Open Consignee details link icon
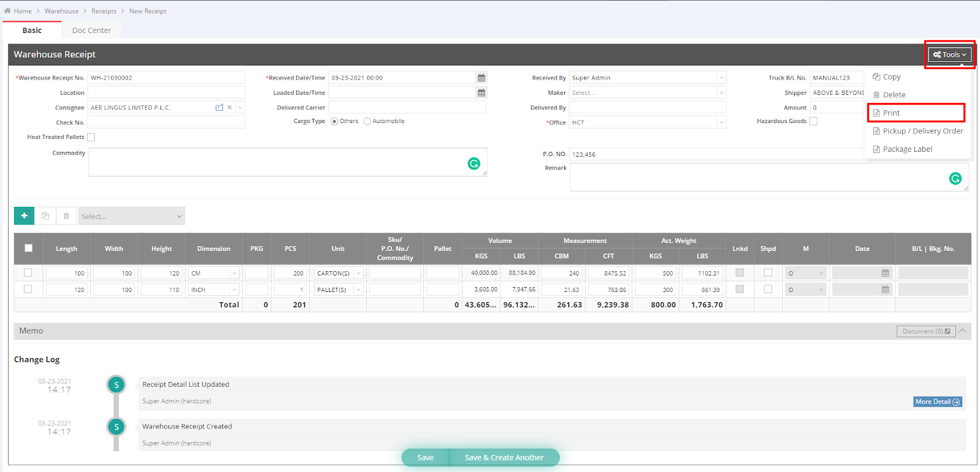Screen dimensions: 980x472 [219, 107]
